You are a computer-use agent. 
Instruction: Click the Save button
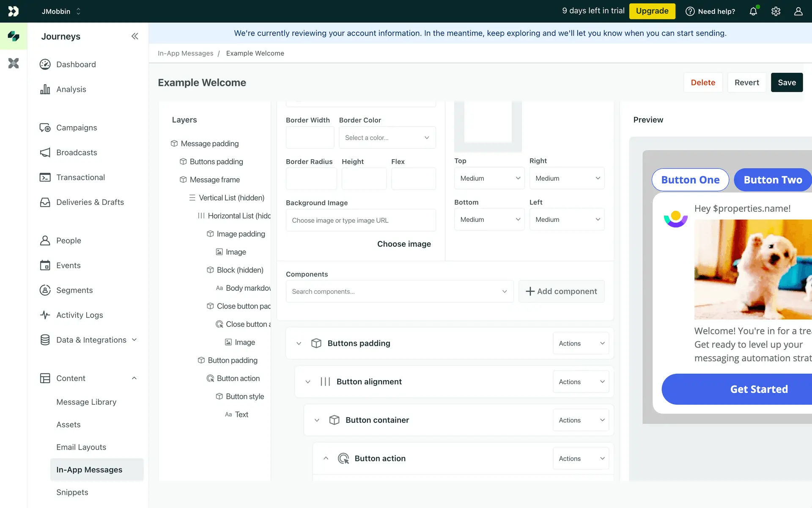click(787, 83)
